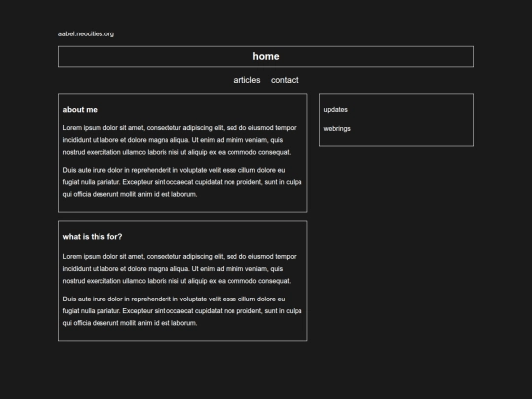
Task: Click the Duis aute paragraph under about me
Action: pyautogui.click(x=182, y=182)
